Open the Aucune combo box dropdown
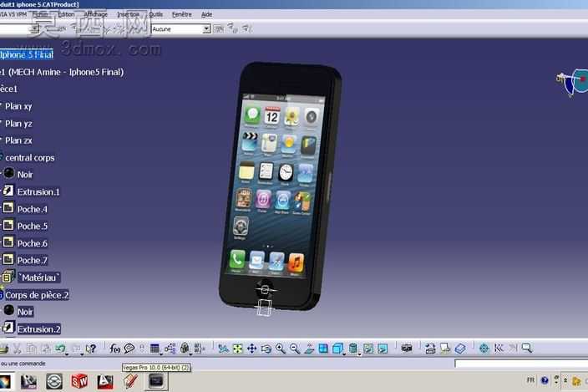This screenshot has height=392, width=588. coord(206,29)
